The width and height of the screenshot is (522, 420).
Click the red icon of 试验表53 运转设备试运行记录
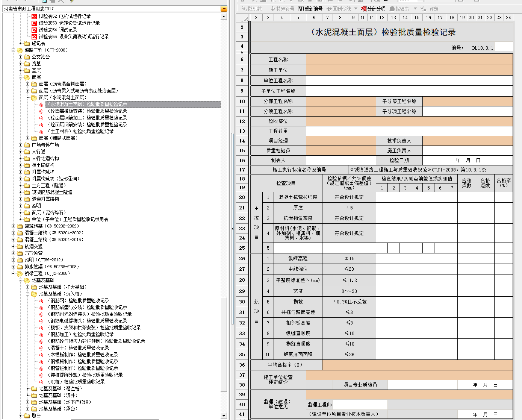(34, 23)
